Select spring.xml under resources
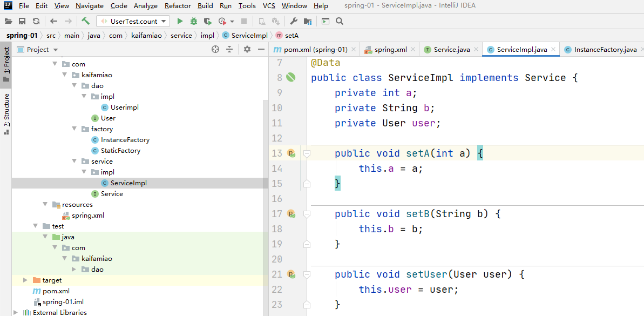 click(88, 216)
